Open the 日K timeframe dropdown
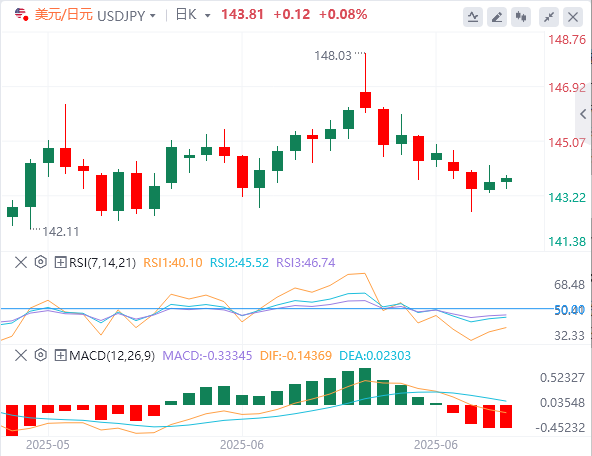Viewport: 592px width, 456px height. pyautogui.click(x=207, y=16)
